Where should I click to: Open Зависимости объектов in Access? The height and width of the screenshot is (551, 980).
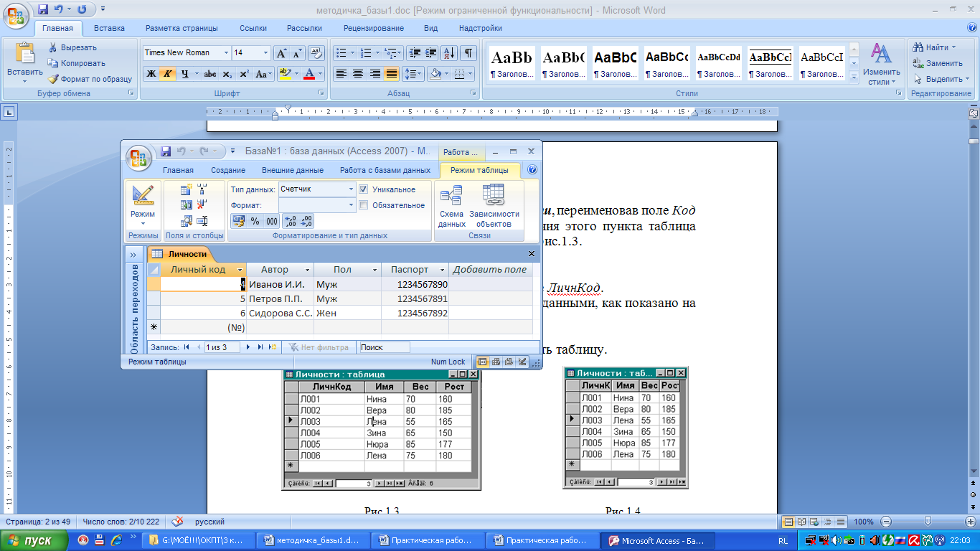(x=494, y=206)
